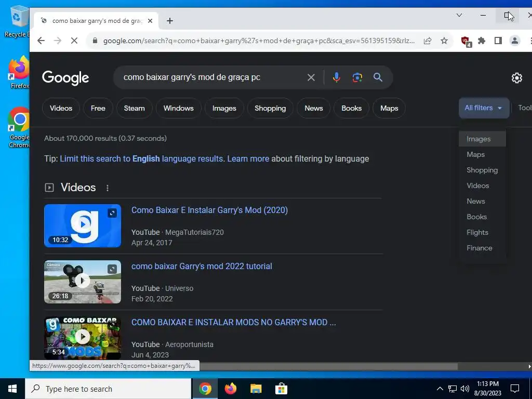Open the 'Learn more' language filtering link
The height and width of the screenshot is (399, 532).
248,159
